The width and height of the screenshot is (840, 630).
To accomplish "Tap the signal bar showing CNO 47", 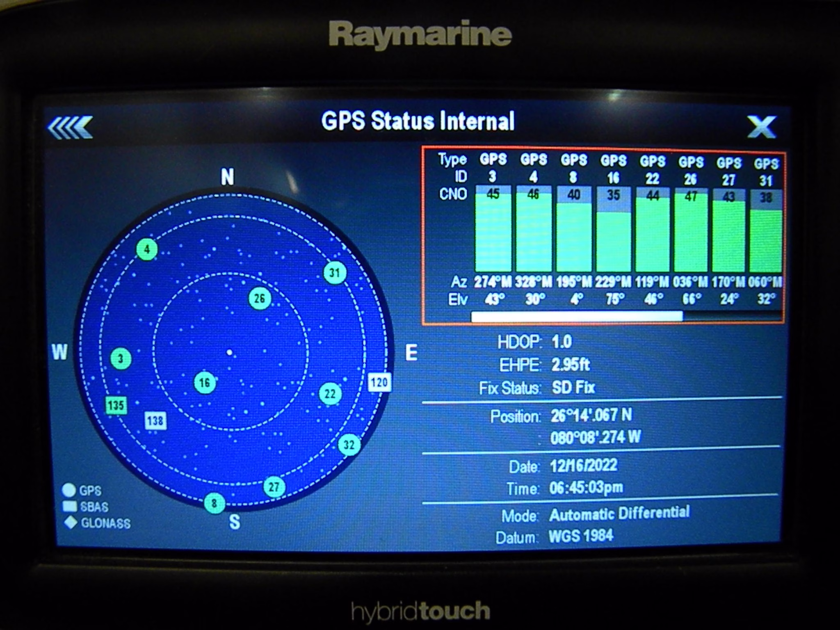I will [x=691, y=230].
